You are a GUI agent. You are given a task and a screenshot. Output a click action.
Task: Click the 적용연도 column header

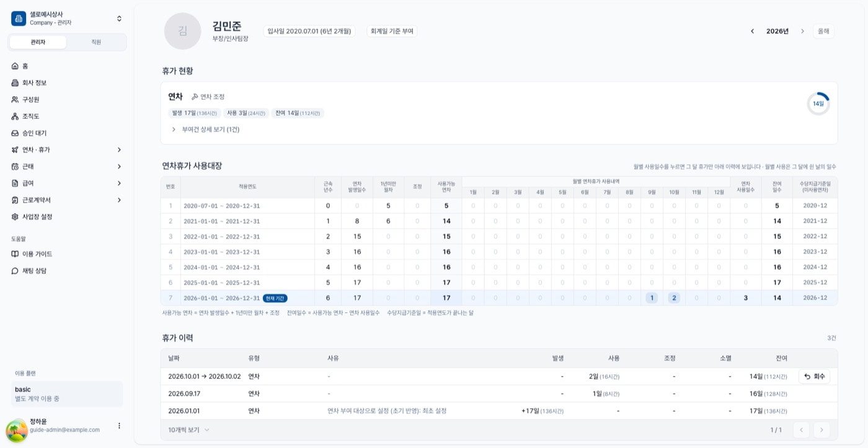[247, 187]
